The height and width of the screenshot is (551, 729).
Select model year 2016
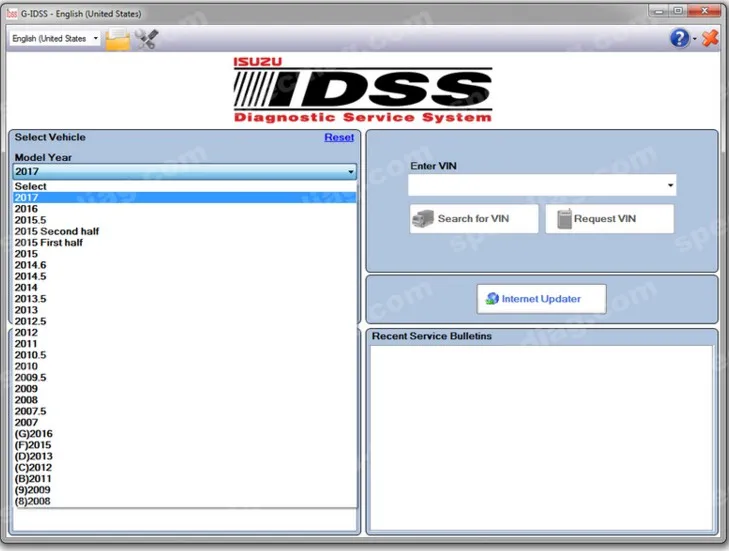[185, 209]
